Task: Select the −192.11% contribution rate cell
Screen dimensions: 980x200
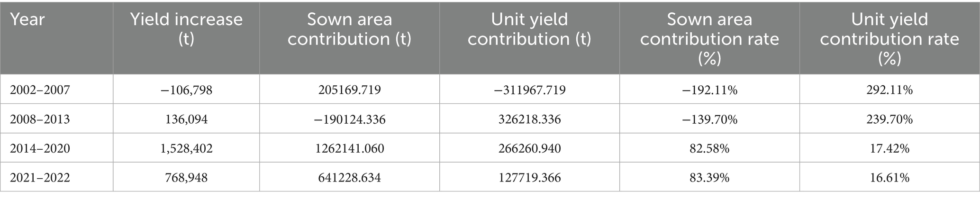Action: coord(709,90)
